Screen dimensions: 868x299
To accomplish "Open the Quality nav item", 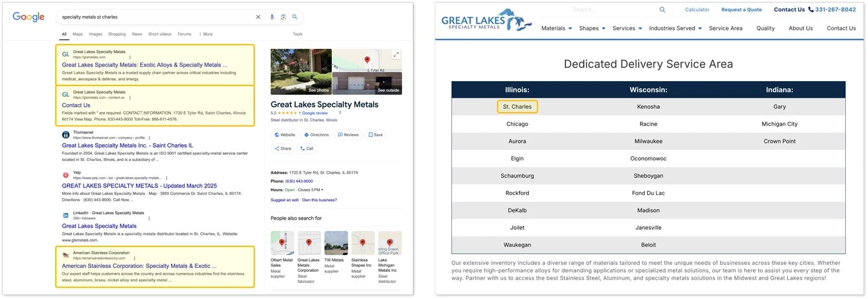I will click(x=766, y=28).
